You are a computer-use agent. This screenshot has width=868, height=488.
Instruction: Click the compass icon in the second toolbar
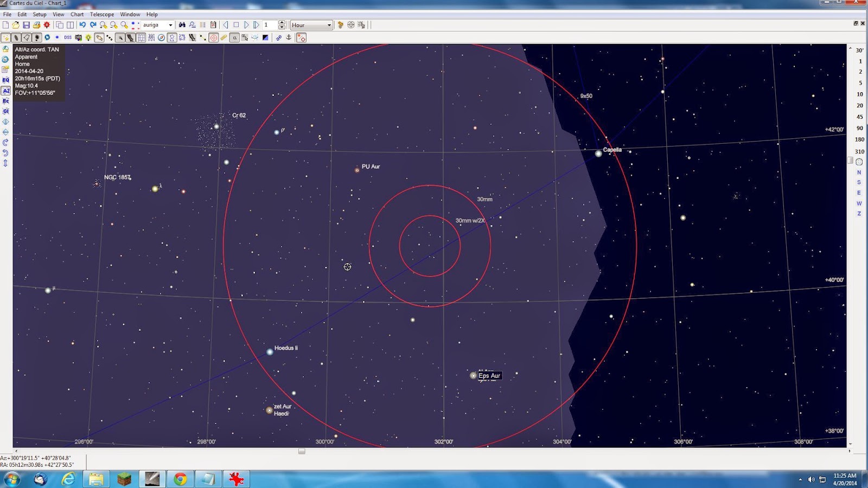(161, 38)
